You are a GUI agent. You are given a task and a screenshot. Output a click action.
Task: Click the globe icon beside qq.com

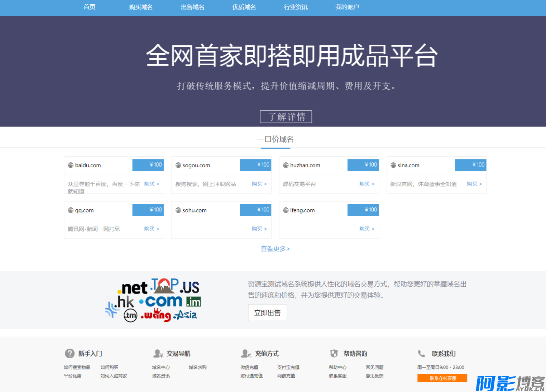point(71,210)
